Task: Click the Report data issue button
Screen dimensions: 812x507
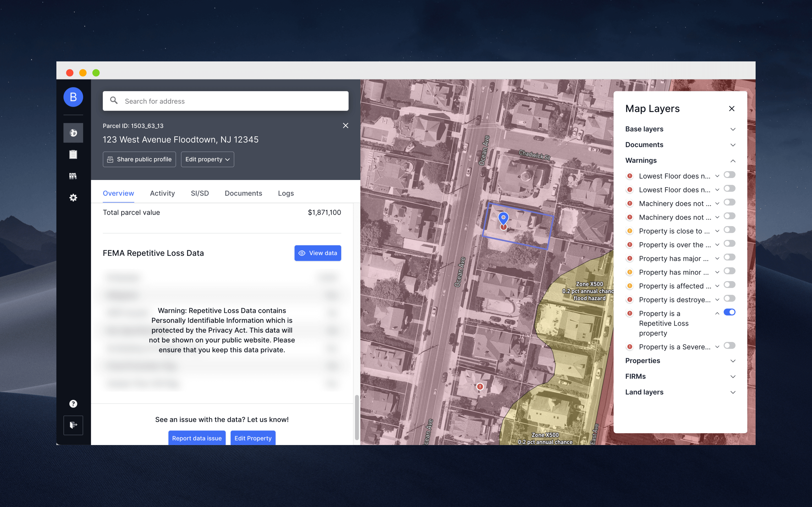Action: (x=197, y=438)
